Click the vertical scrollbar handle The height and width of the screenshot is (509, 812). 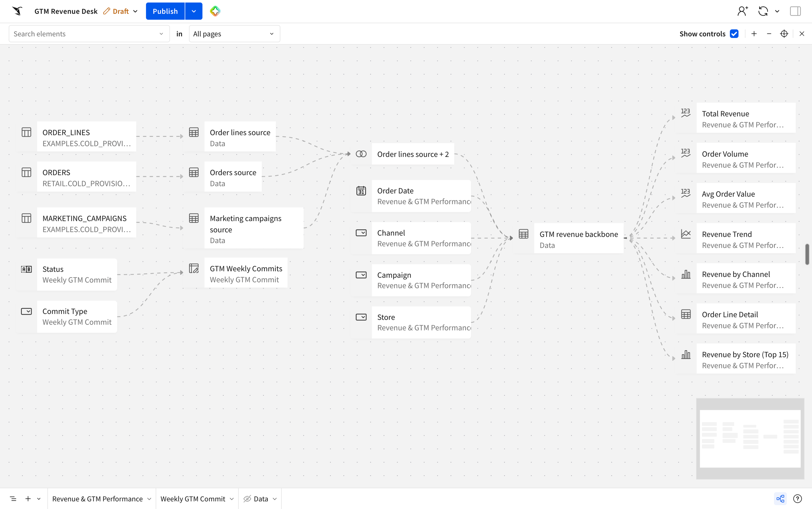[807, 254]
